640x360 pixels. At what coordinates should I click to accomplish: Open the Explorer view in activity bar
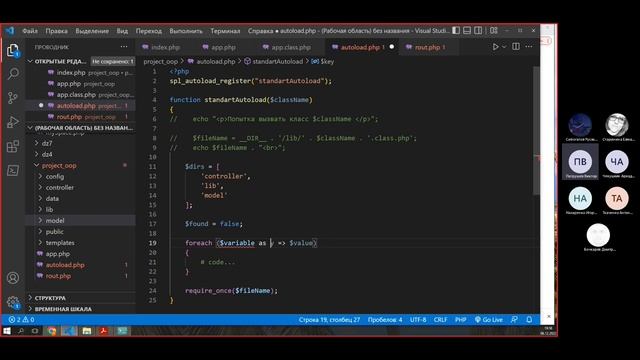click(13, 51)
